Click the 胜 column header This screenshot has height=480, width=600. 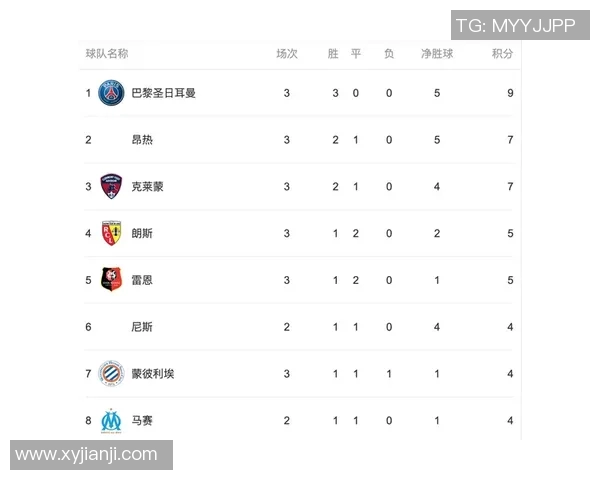(333, 54)
